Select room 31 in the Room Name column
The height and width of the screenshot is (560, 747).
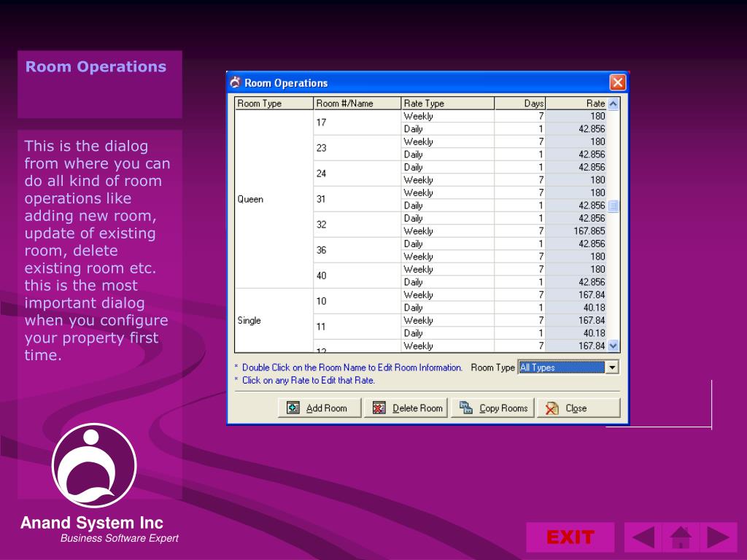[x=357, y=199]
